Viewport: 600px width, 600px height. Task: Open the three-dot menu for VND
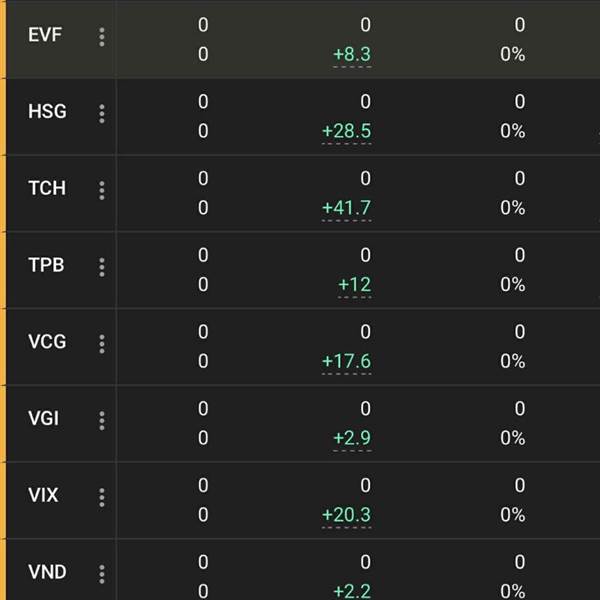[102, 574]
